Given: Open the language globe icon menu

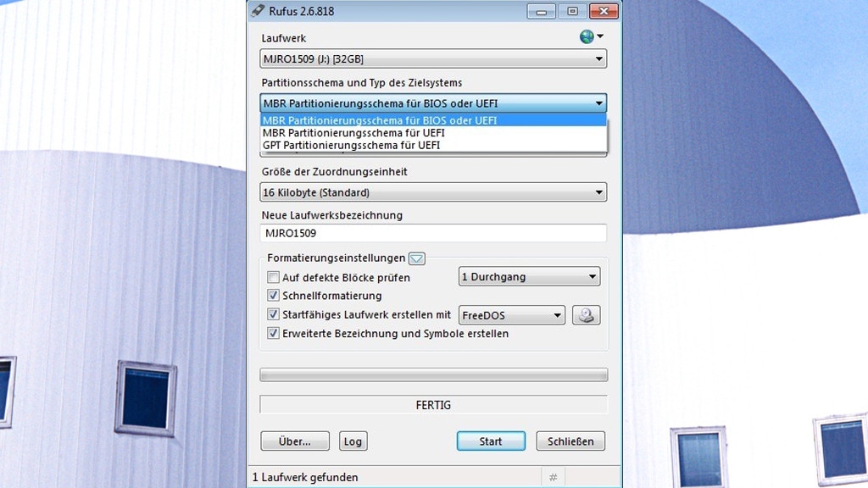Looking at the screenshot, I should (x=591, y=37).
